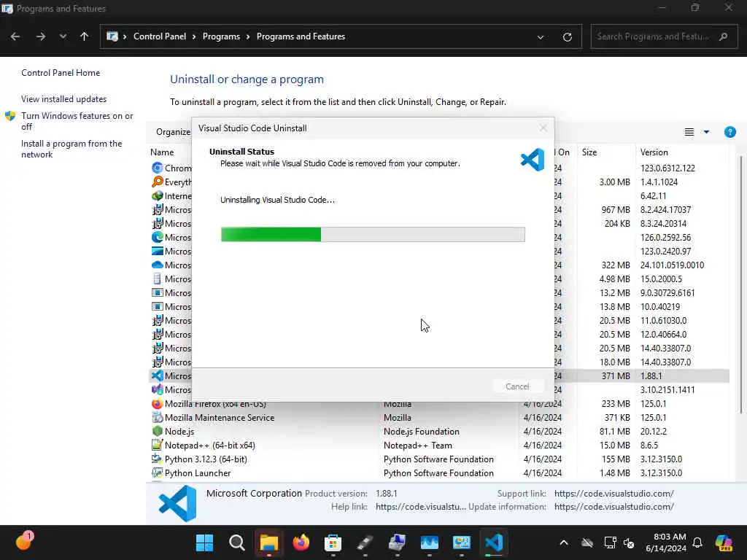The width and height of the screenshot is (747, 560).
Task: Select the Everything search icon row
Action: click(158, 182)
